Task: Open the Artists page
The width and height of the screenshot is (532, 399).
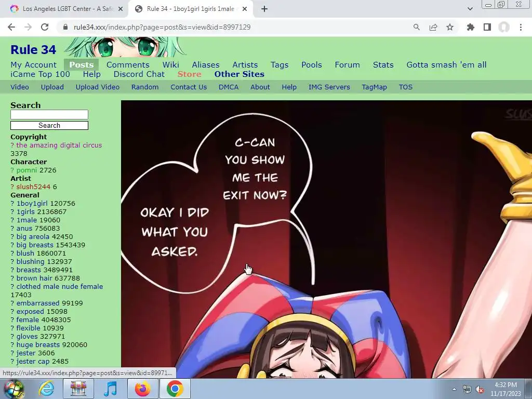Action: [x=245, y=65]
